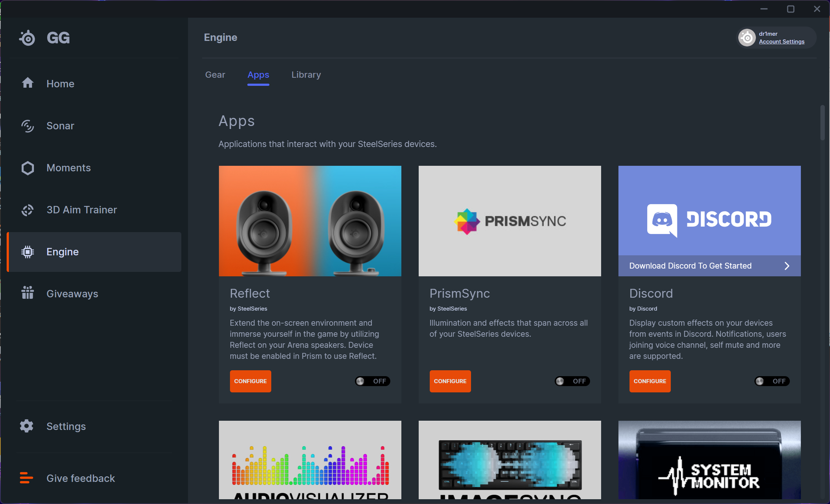Screen dimensions: 830x504
Task: Click the Giveaways gift icon
Action: [x=28, y=293]
